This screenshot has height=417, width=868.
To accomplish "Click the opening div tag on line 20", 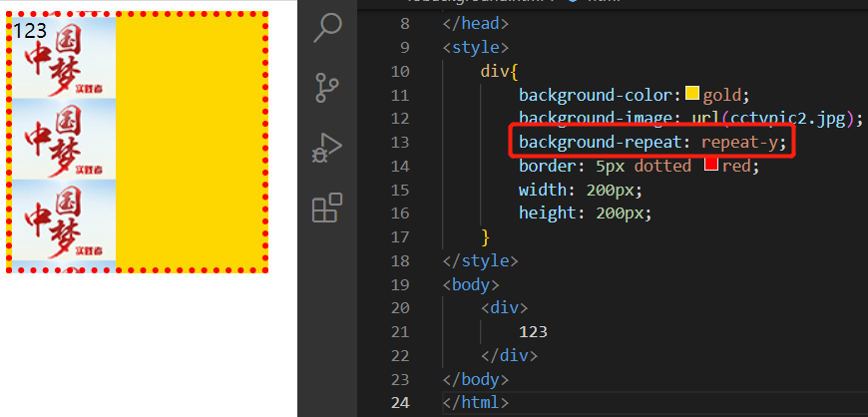I will [x=504, y=308].
